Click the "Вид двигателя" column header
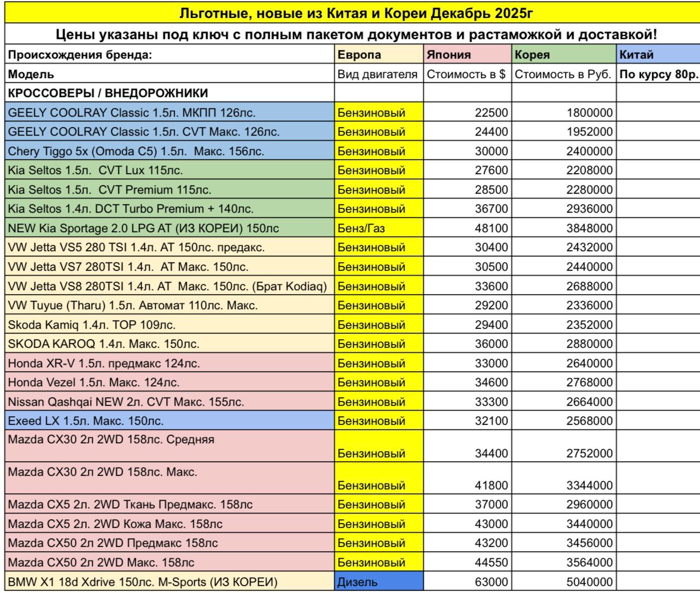The image size is (700, 593). click(378, 74)
